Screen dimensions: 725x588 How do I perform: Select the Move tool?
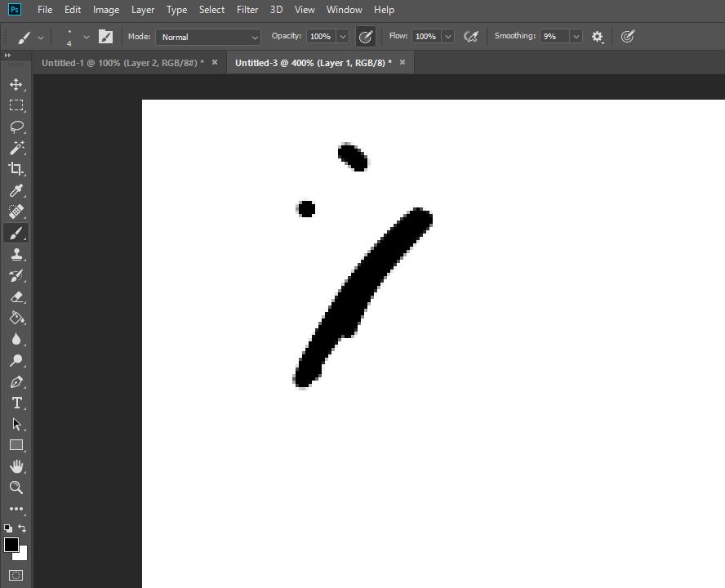coord(16,85)
